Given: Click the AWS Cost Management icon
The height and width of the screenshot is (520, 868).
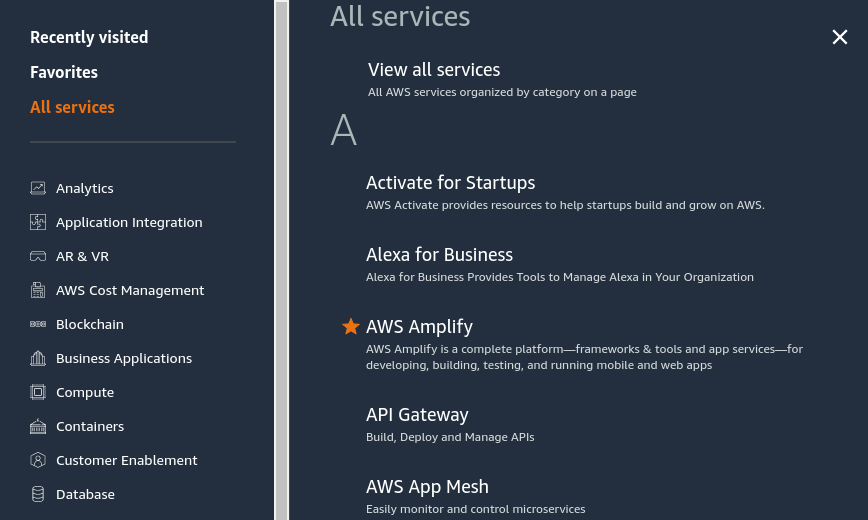Looking at the screenshot, I should point(38,290).
